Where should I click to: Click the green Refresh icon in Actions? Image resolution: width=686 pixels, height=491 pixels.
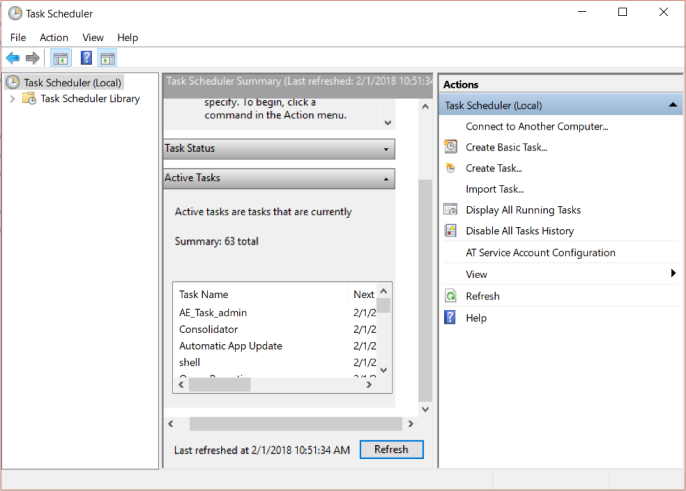pos(451,296)
